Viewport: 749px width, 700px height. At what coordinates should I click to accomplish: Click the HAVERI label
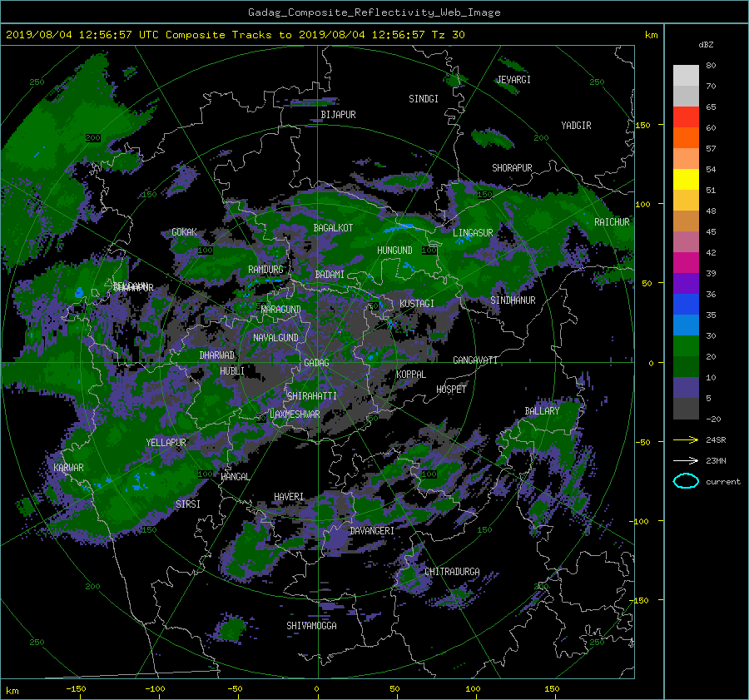289,497
